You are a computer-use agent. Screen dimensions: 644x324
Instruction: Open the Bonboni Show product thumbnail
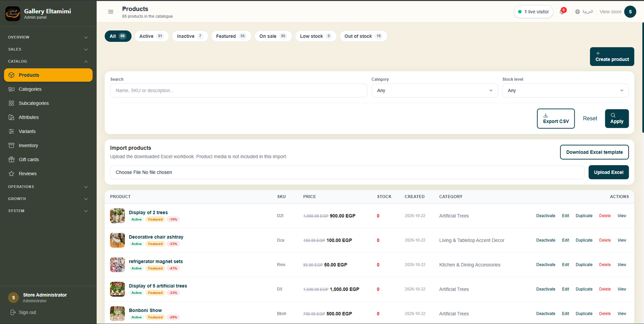(118, 314)
